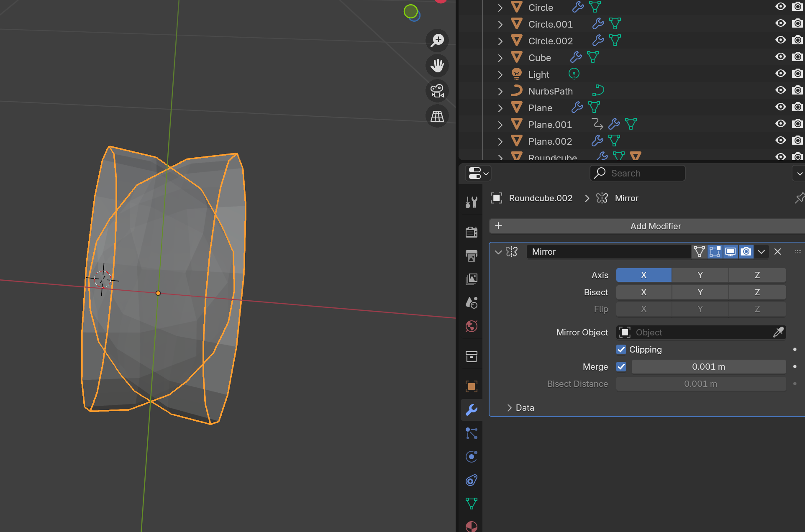Open the Particles properties tab
Viewport: 805px width, 532px height.
(472, 433)
